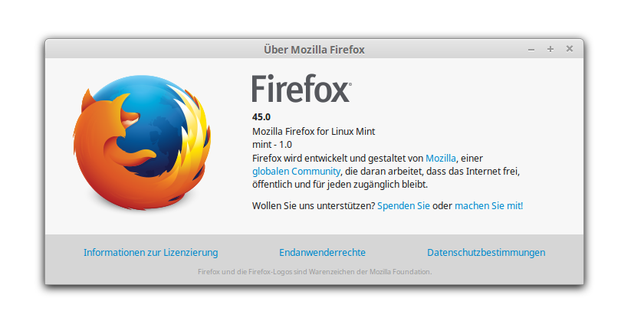This screenshot has width=644, height=321.
Task: Minimize the Über Mozilla Firefox window
Action: tap(531, 49)
